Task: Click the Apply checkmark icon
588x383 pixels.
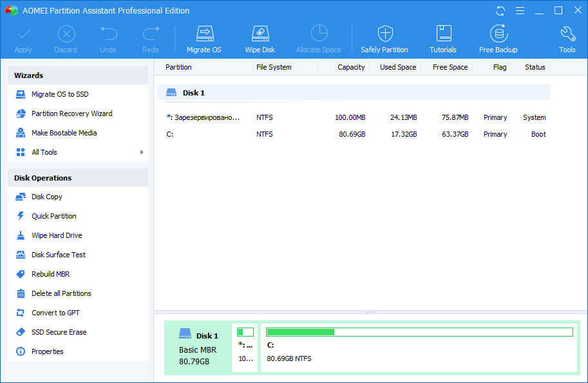Action: click(24, 35)
